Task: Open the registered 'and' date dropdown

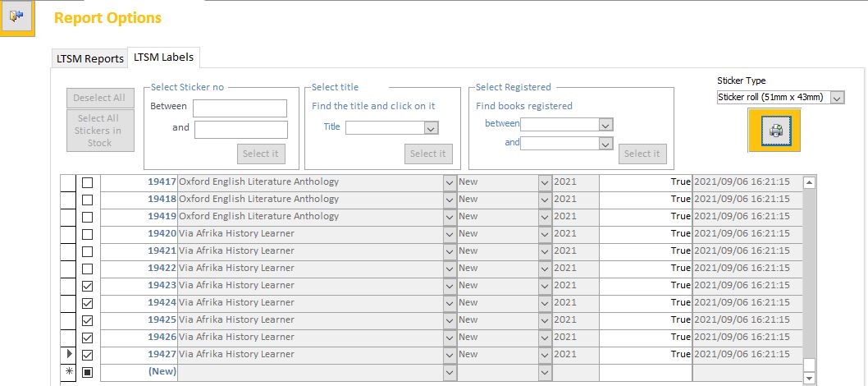Action: point(606,143)
